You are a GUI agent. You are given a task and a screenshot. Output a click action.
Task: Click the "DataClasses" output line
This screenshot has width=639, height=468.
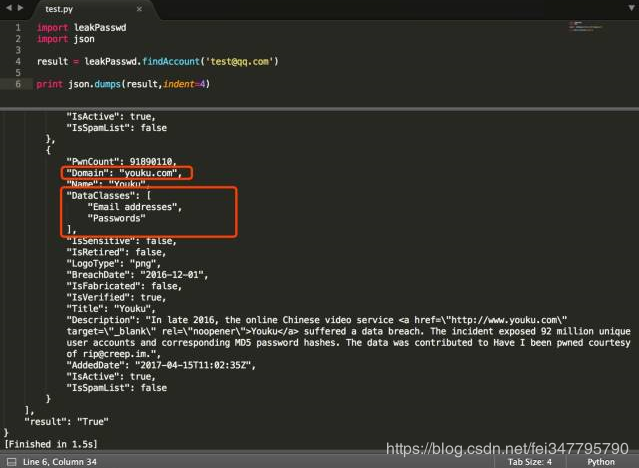coord(109,196)
